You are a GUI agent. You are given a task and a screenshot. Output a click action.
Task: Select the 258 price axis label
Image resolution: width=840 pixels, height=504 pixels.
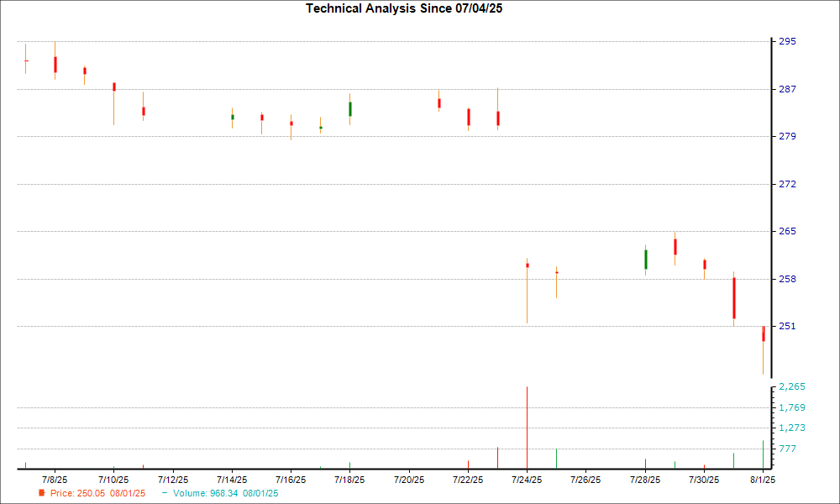click(788, 279)
